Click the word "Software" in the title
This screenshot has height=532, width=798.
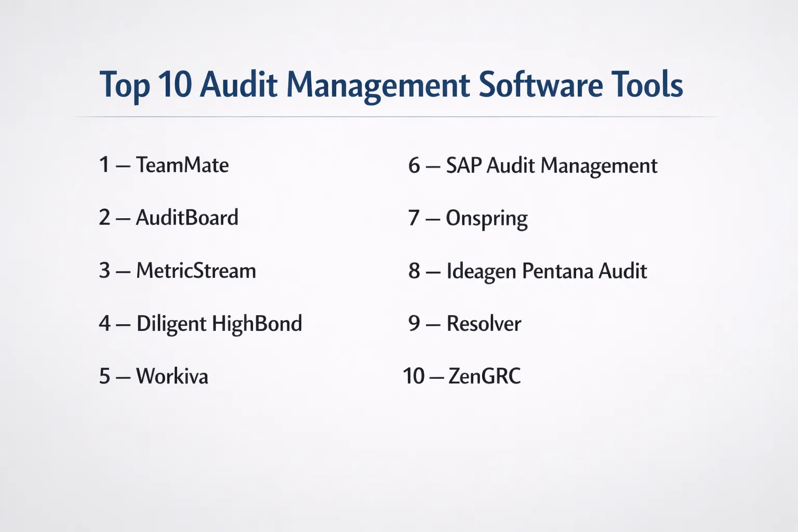point(540,85)
